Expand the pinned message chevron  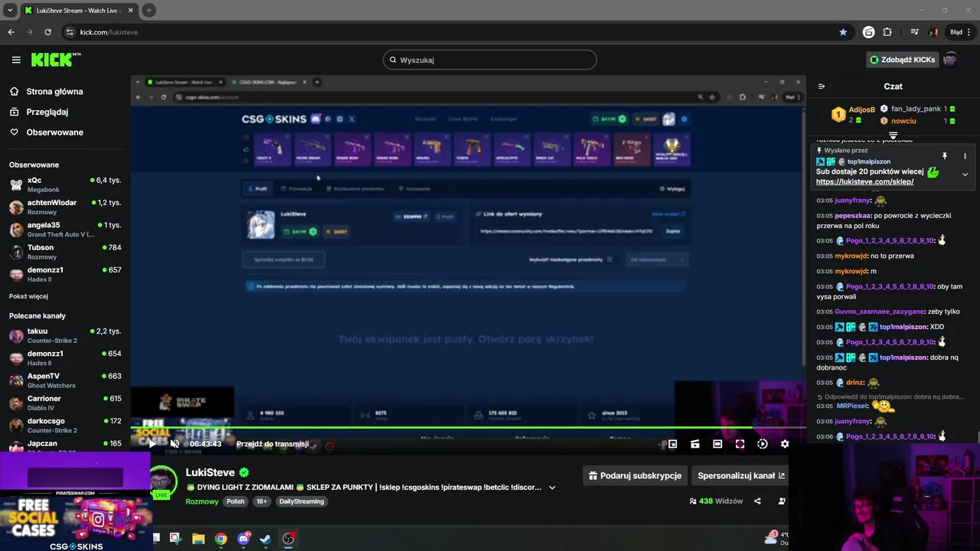coord(965,174)
